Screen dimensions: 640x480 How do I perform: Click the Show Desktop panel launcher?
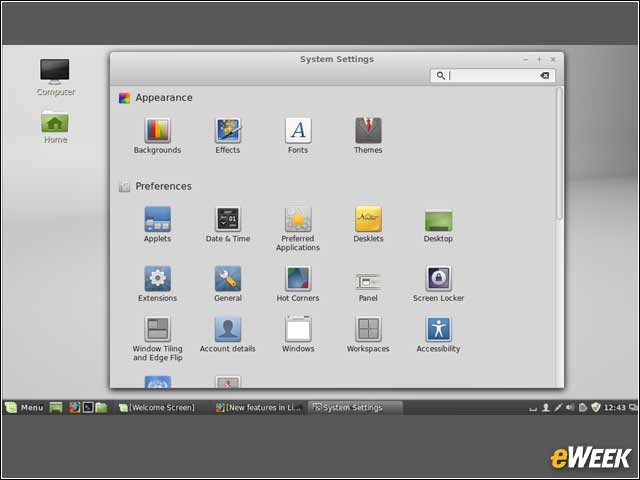(56, 407)
